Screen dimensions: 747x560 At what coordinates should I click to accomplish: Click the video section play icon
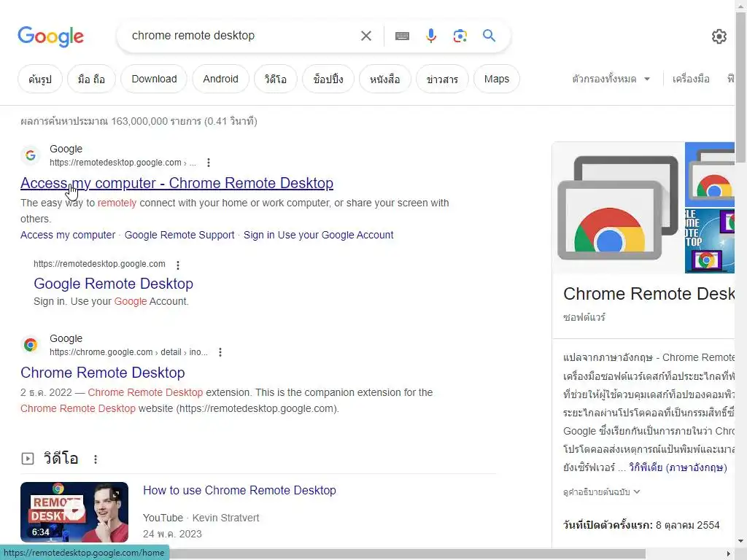[x=28, y=459]
